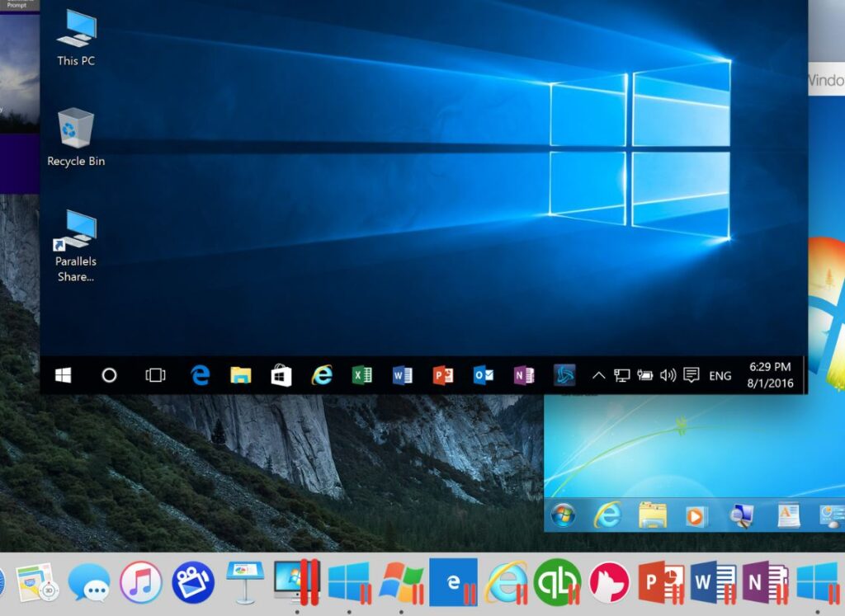845x616 pixels.
Task: Open Internet Explorer from the macOS Dock
Action: pos(506,583)
